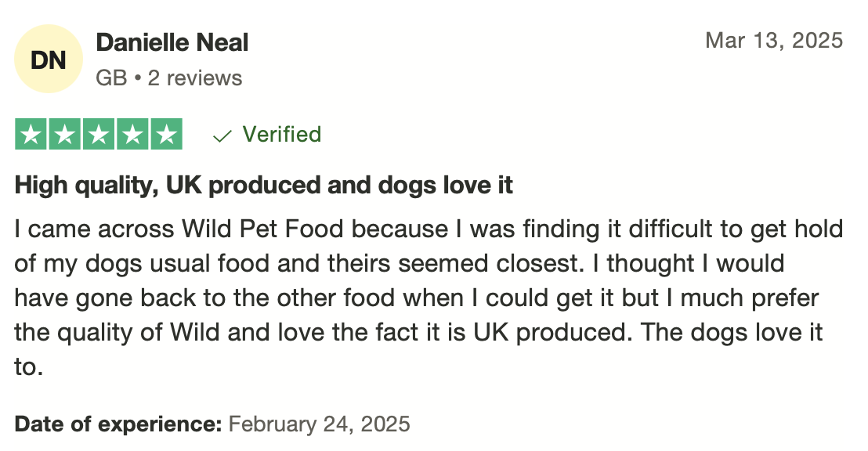Click the final word 'to.' of review
Viewport: 868px width, 451px height.
tap(29, 367)
